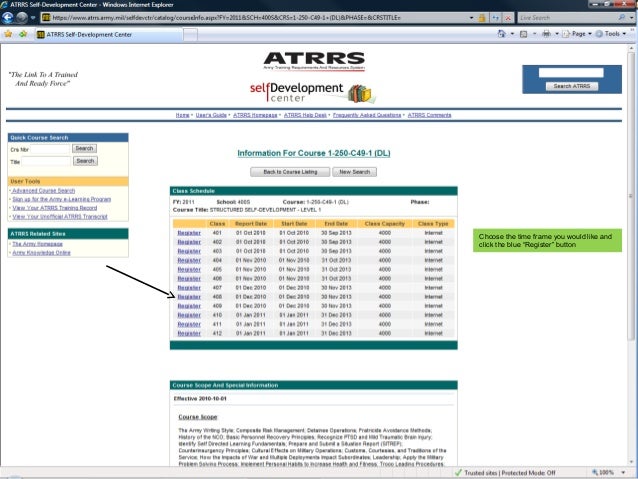Click Register for class 411
This screenshot has width=638, height=479.
click(x=189, y=324)
